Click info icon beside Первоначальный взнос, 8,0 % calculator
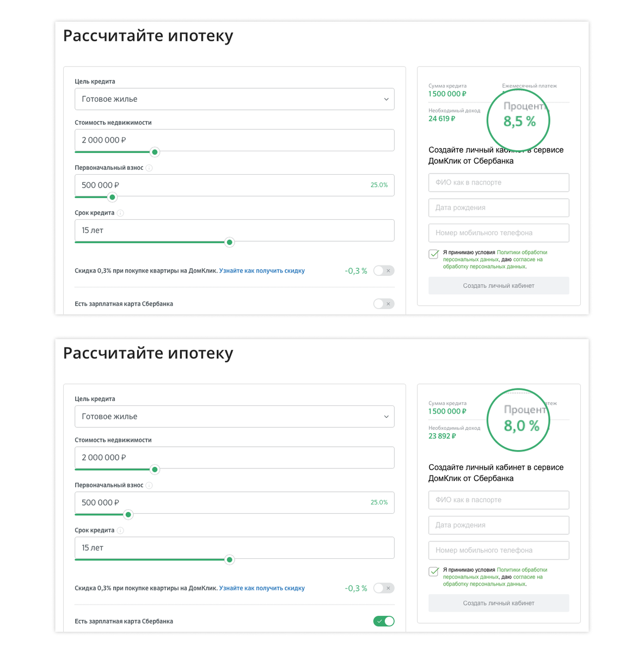The height and width of the screenshot is (653, 644). tap(149, 485)
